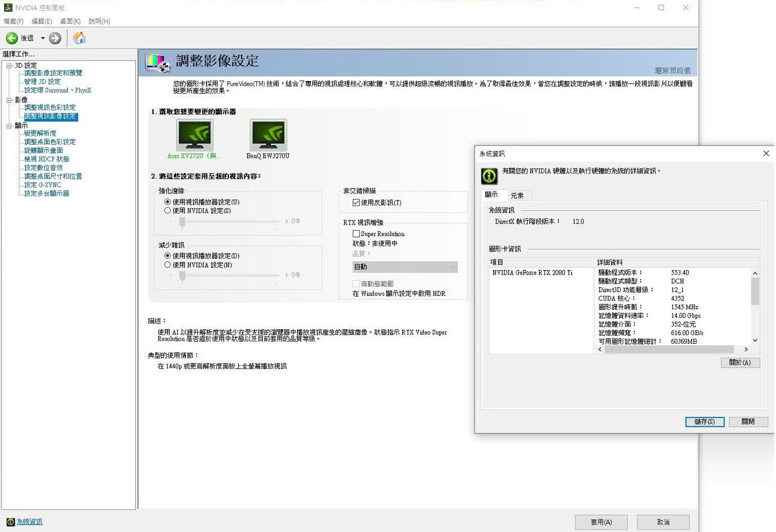Viewport: 776px width, 532px height.
Task: Click the 關於(A) button
Action: tap(740, 362)
